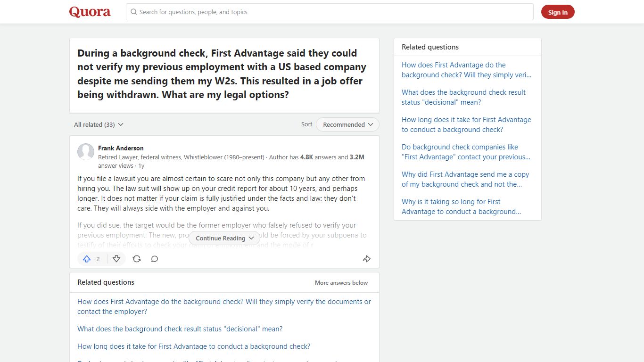
Task: Open the question title about First Advantage W2s
Action: tap(222, 74)
